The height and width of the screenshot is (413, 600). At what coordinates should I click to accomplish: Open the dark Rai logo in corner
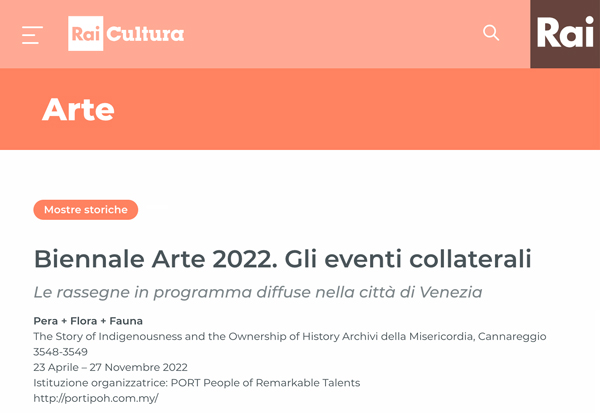coord(565,34)
